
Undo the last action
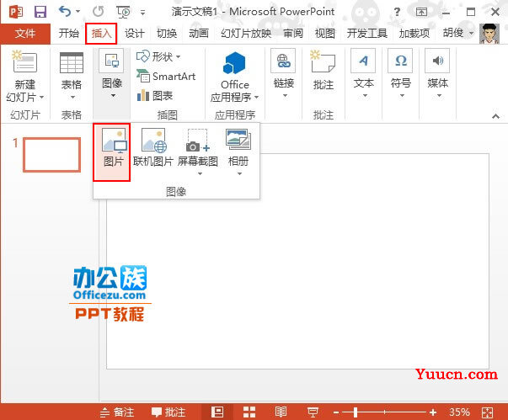pos(65,12)
